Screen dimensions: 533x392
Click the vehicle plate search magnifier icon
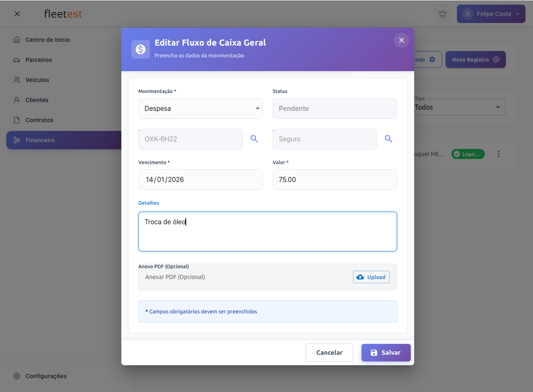click(x=254, y=139)
